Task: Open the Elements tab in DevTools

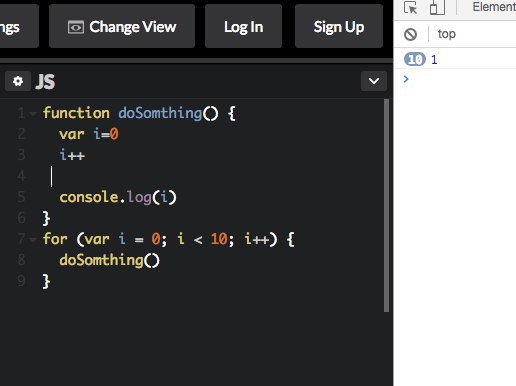Action: 494,7
